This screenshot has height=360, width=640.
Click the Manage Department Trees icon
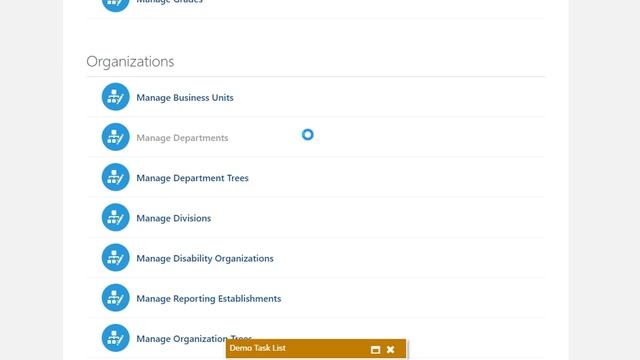pyautogui.click(x=116, y=177)
